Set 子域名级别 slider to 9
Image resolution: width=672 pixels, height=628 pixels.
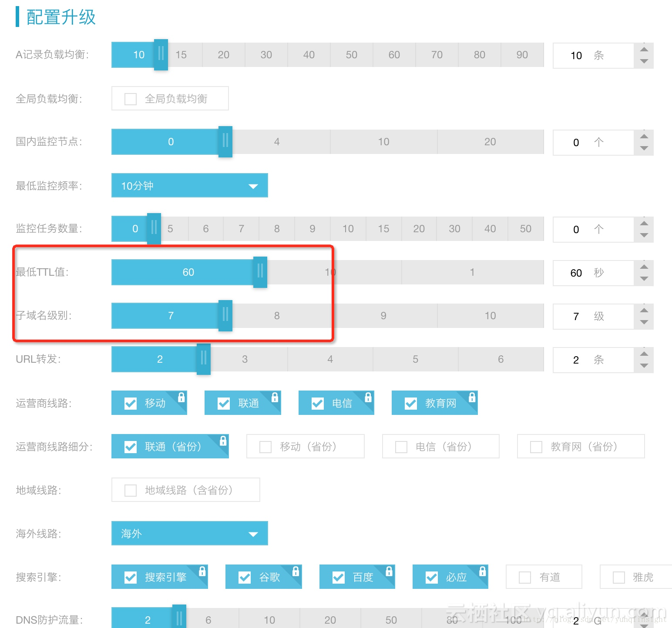[x=383, y=316]
